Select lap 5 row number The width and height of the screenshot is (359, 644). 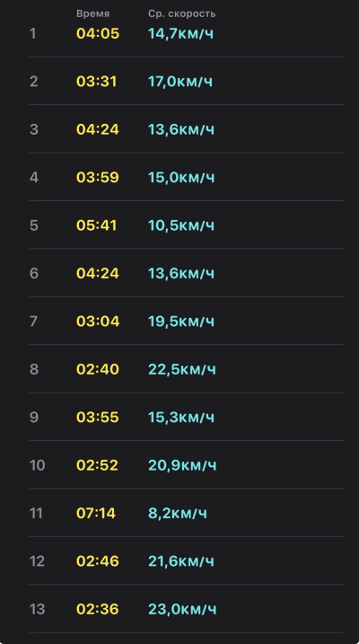tap(33, 225)
